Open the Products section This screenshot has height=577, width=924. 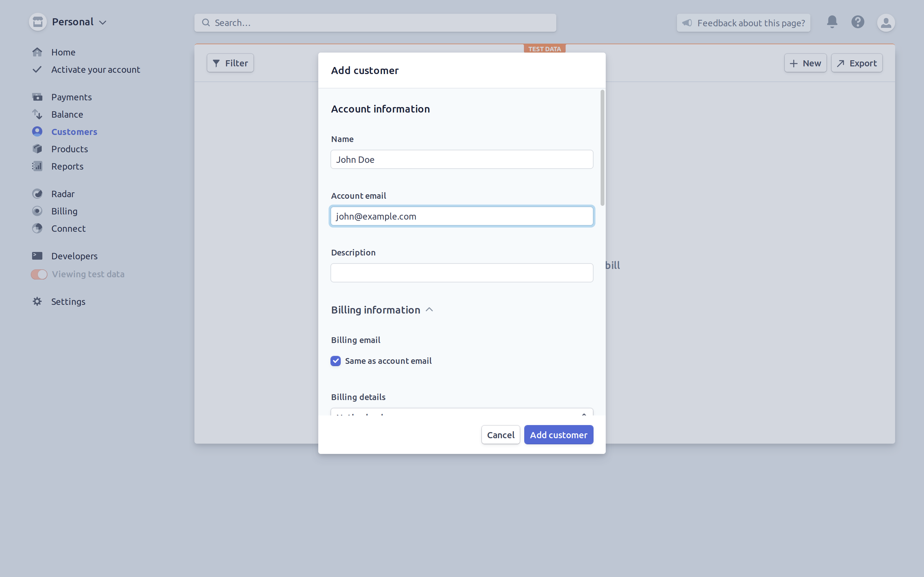pyautogui.click(x=70, y=149)
